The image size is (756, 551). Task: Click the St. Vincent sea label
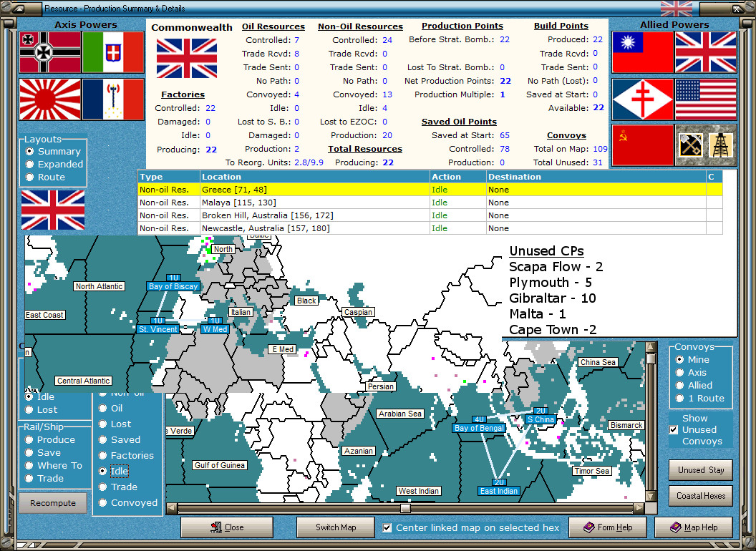pos(158,329)
